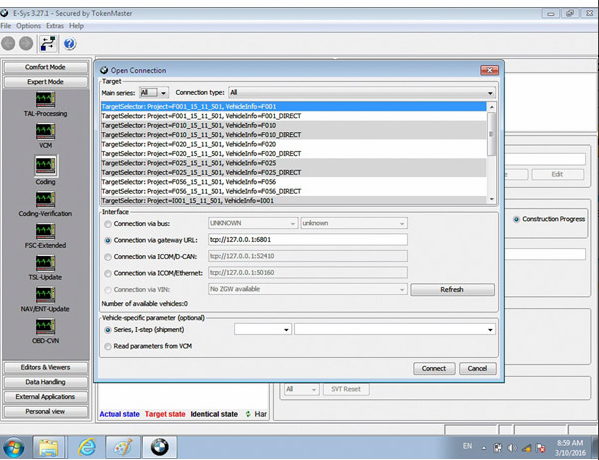
Task: Select Connection via gateway URL radio button
Action: pos(108,240)
